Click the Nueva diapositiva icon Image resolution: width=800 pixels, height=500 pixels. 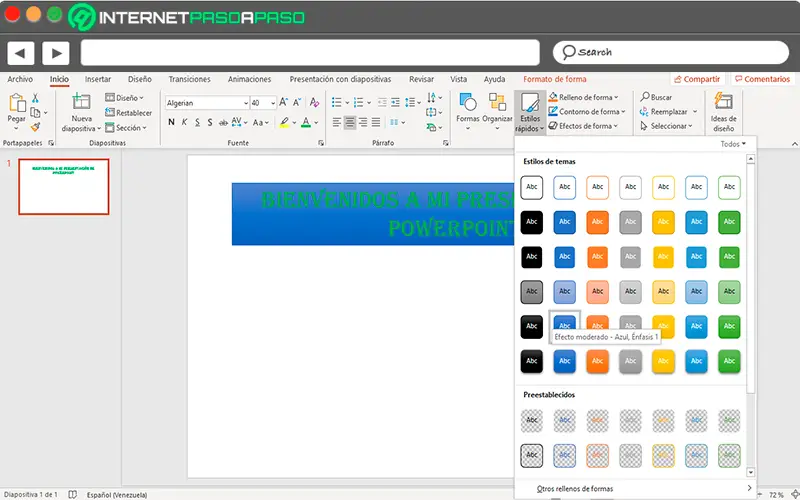pyautogui.click(x=81, y=102)
